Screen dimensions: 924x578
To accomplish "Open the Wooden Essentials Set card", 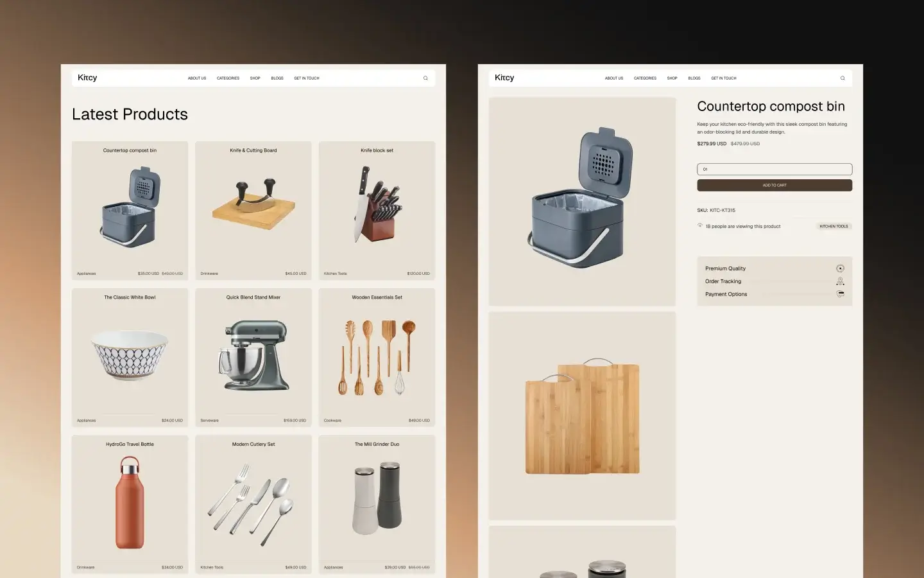I will (x=377, y=358).
